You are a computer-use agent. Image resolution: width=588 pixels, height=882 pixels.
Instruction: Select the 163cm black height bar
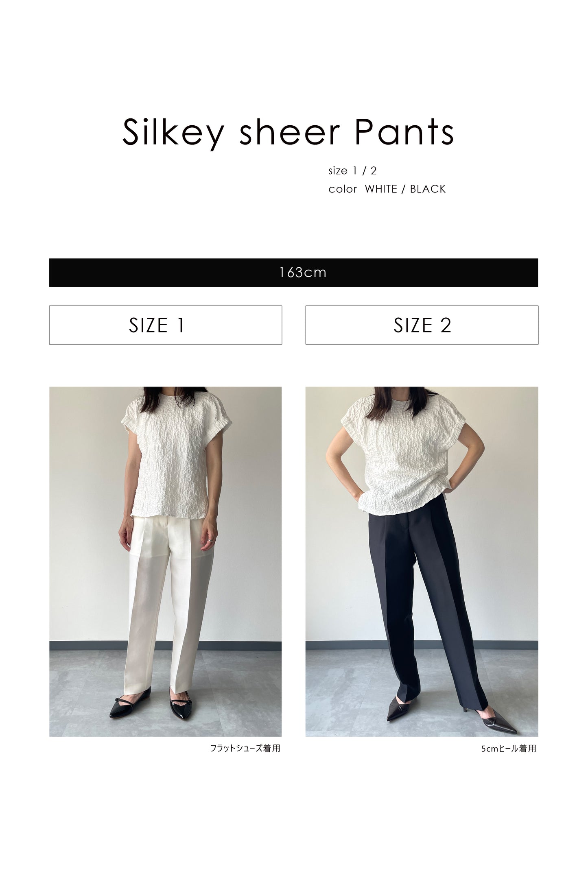[293, 273]
